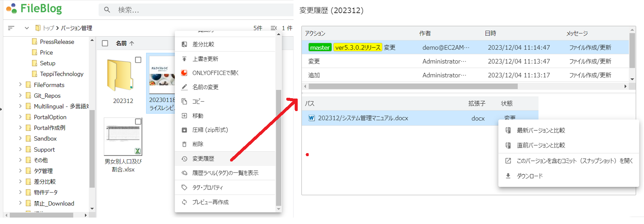Click the FileBlog logo icon
The height and width of the screenshot is (224, 644).
11,8
